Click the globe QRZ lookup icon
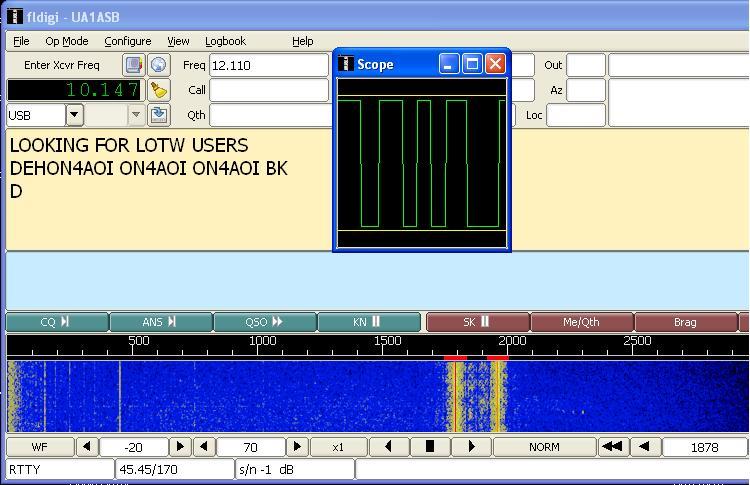Image resolution: width=750 pixels, height=485 pixels. [158, 65]
